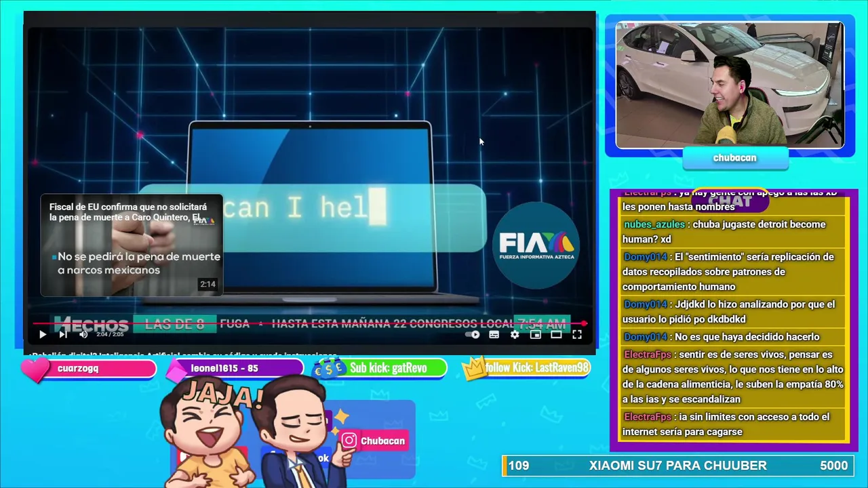
Task: Click Domy014 message starting Jdjdkd
Action: coord(732,312)
